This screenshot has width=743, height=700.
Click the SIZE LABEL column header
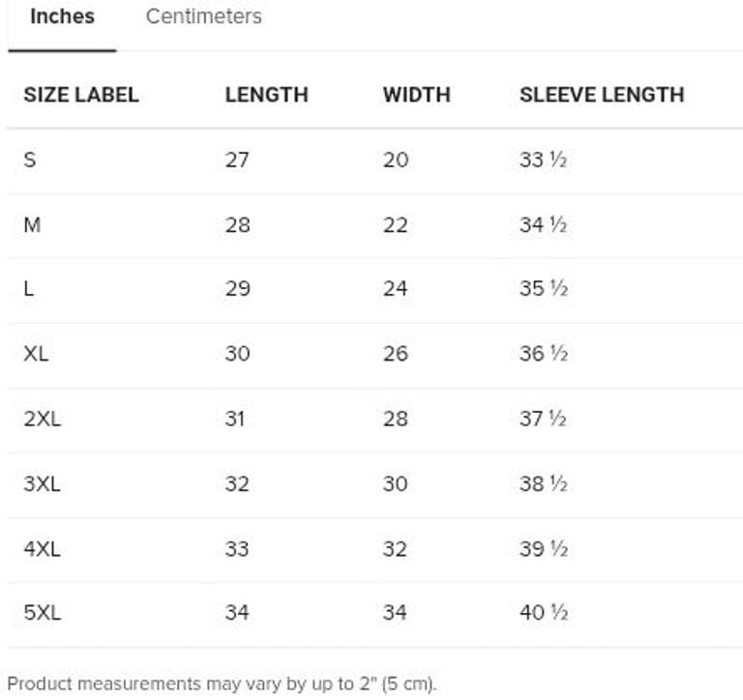[81, 95]
